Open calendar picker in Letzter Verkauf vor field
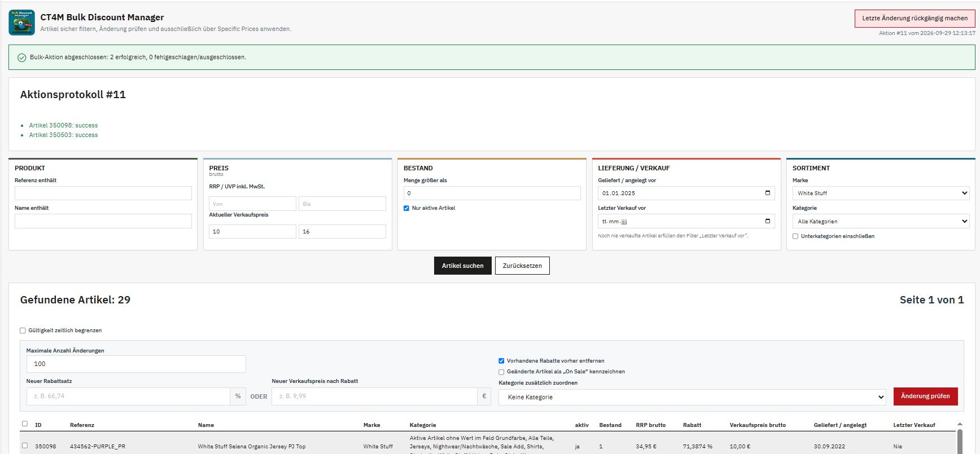Image resolution: width=980 pixels, height=454 pixels. point(767,221)
